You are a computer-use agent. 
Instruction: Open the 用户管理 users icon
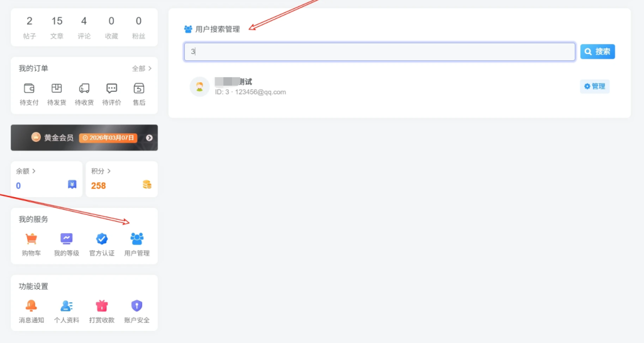[136, 239]
